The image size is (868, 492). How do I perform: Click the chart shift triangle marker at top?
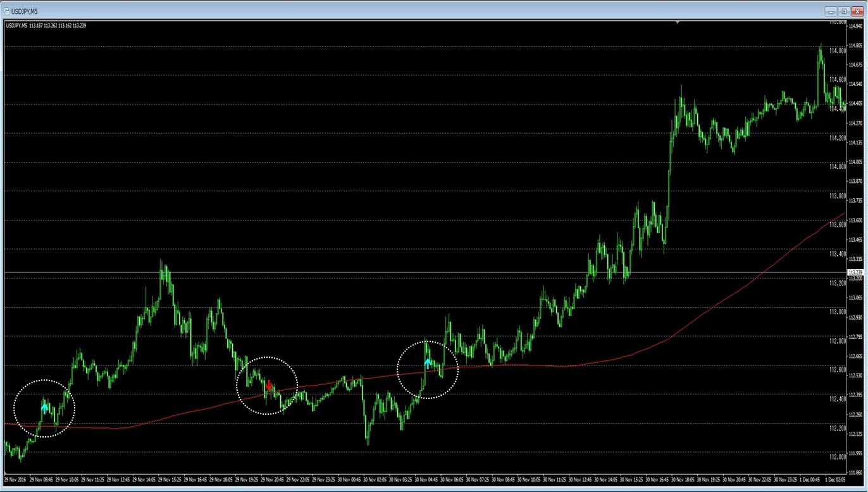(678, 23)
